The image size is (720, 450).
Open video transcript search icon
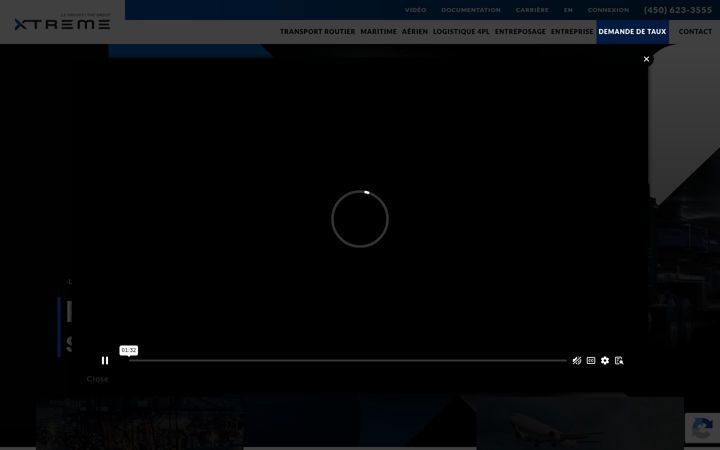pyautogui.click(x=619, y=360)
